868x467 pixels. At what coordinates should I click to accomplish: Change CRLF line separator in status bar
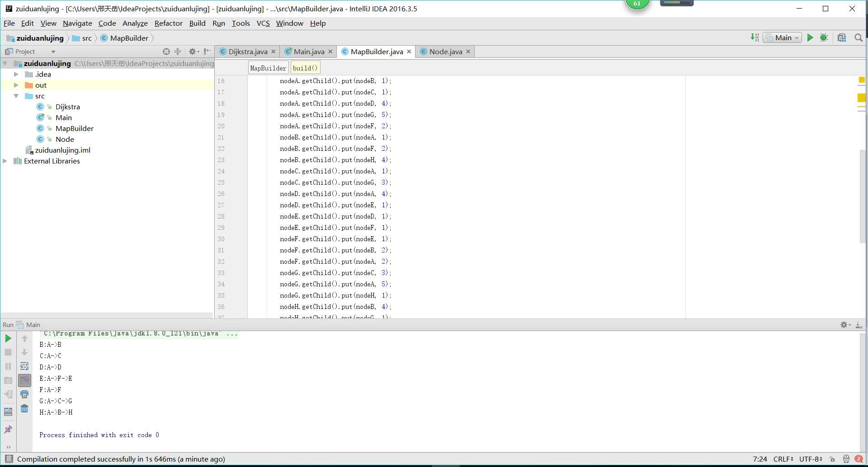783,459
